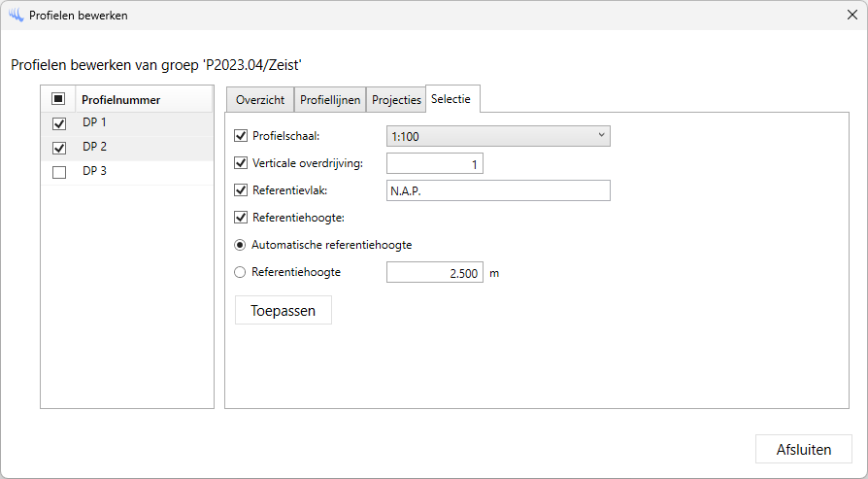Expand the Profielschaal 1:100 dropdown
This screenshot has width=868, height=479.
point(498,136)
